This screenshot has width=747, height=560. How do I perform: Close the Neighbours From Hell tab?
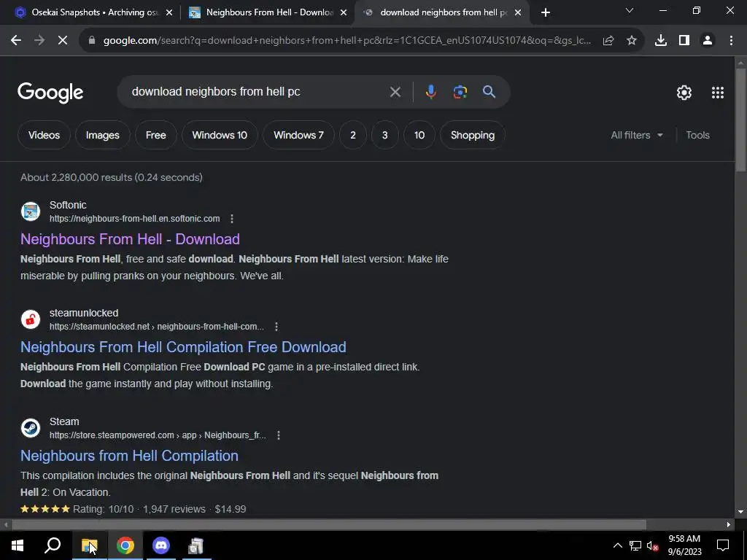click(x=344, y=13)
